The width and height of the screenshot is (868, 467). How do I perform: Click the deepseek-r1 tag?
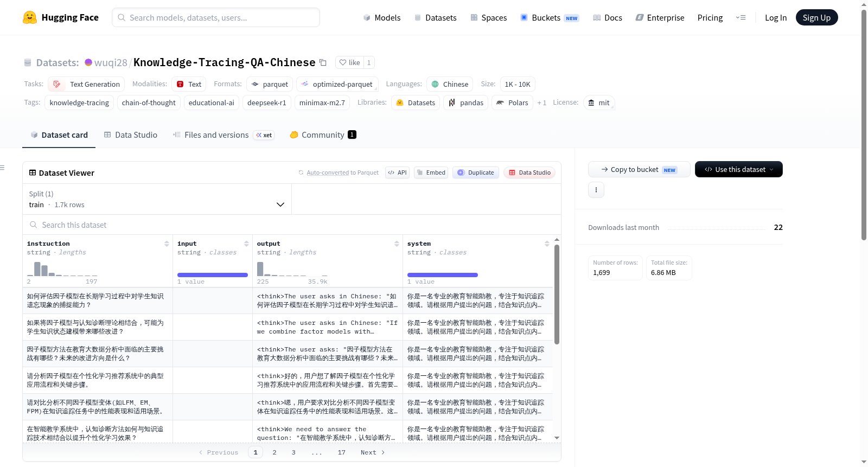(x=266, y=103)
